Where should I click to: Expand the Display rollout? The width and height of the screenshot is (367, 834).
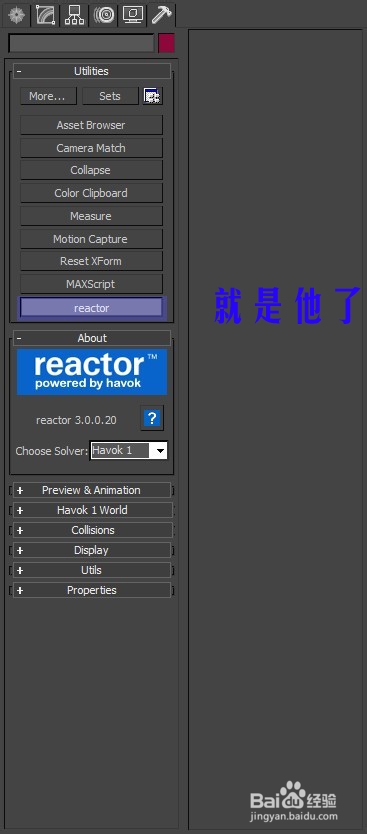point(92,551)
